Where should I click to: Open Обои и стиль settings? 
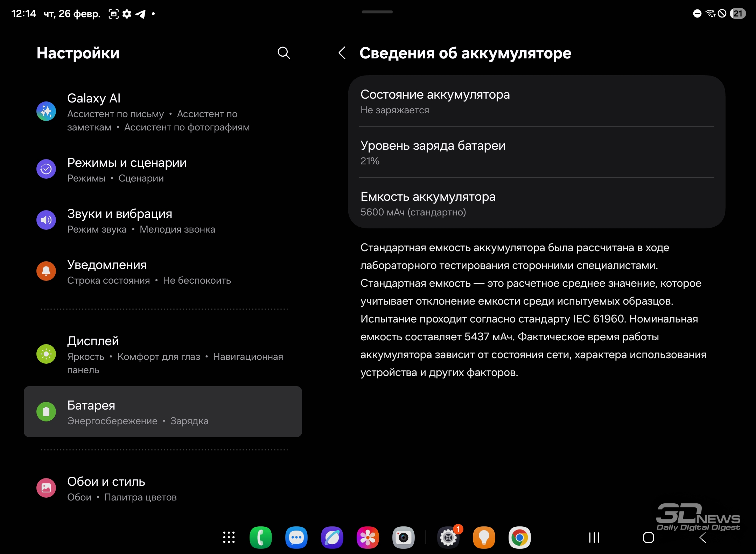163,488
